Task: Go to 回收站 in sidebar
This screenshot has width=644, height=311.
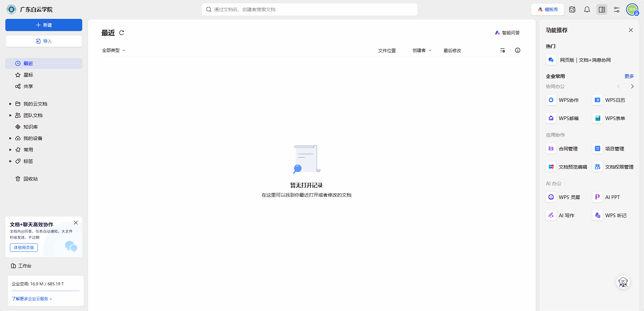Action: click(x=30, y=179)
